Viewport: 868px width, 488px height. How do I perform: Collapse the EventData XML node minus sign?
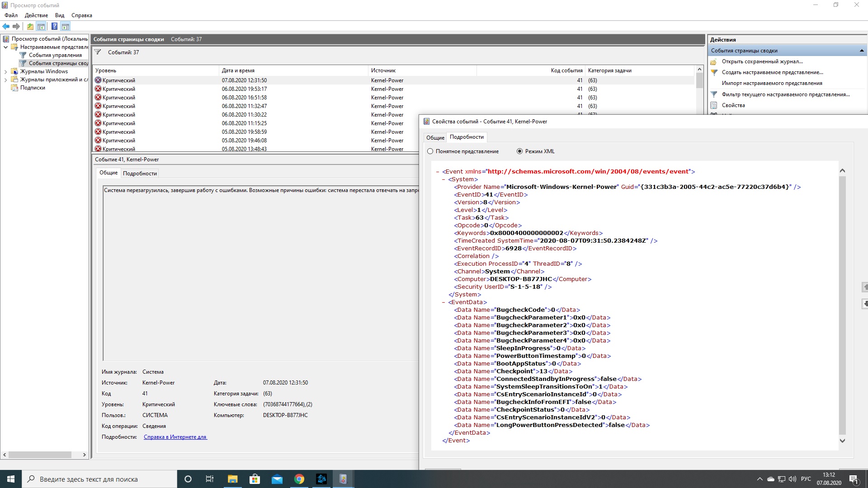tap(443, 302)
